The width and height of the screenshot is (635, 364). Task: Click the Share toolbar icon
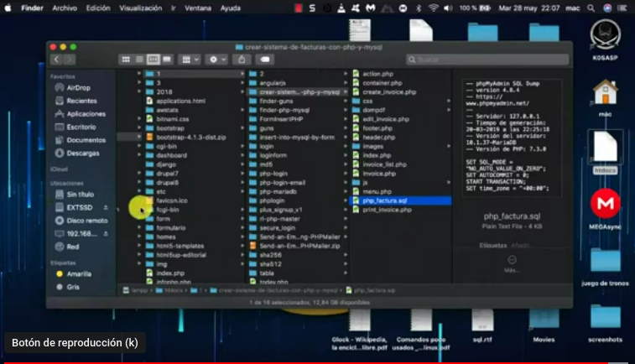point(242,60)
